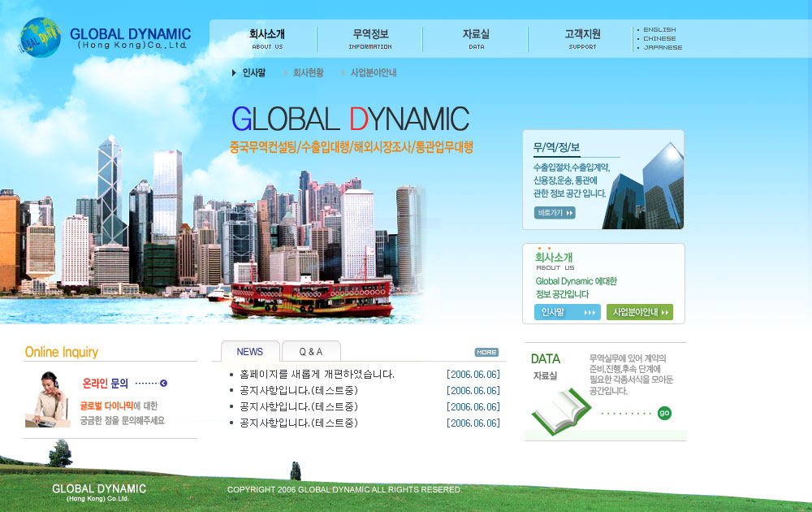Switch language to JAPANESE
812x512 pixels.
coord(662,47)
